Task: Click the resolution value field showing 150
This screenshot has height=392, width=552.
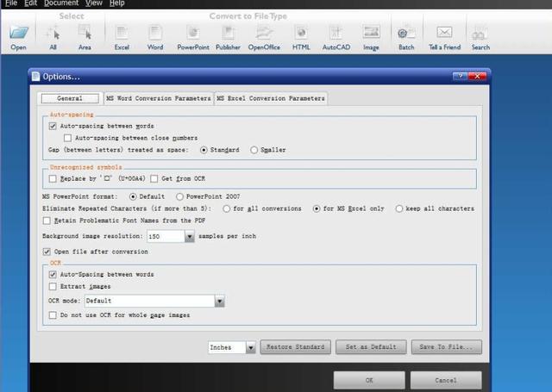Action: point(166,236)
